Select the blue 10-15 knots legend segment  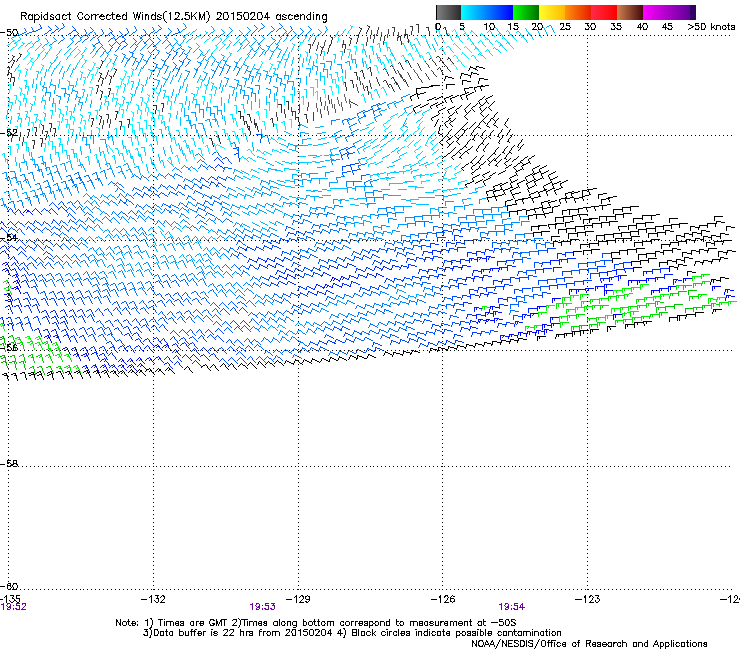[499, 12]
